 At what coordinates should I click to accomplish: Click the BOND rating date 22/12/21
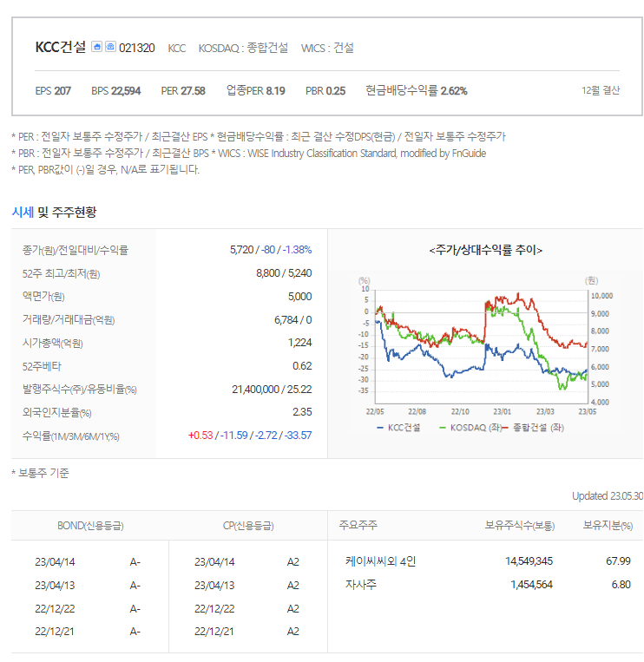[x=55, y=632]
